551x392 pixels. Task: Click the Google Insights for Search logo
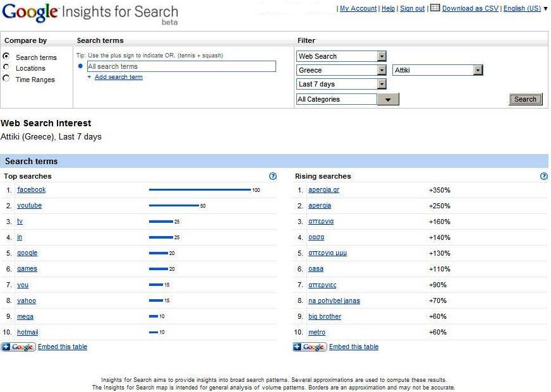coord(90,13)
